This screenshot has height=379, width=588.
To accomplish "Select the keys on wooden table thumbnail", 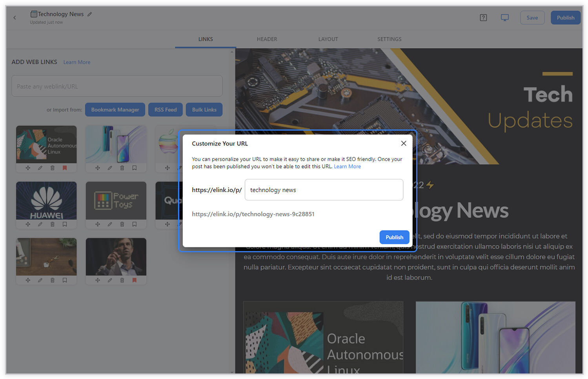I will [x=46, y=257].
